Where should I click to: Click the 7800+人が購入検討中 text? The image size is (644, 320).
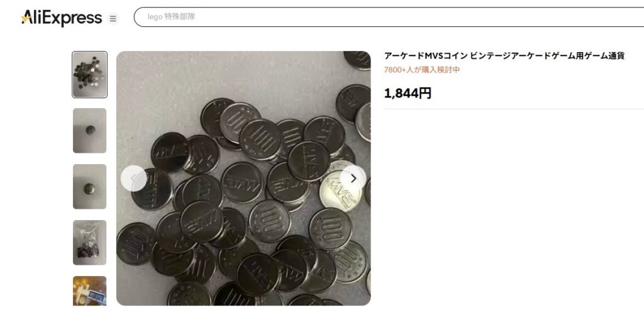422,70
